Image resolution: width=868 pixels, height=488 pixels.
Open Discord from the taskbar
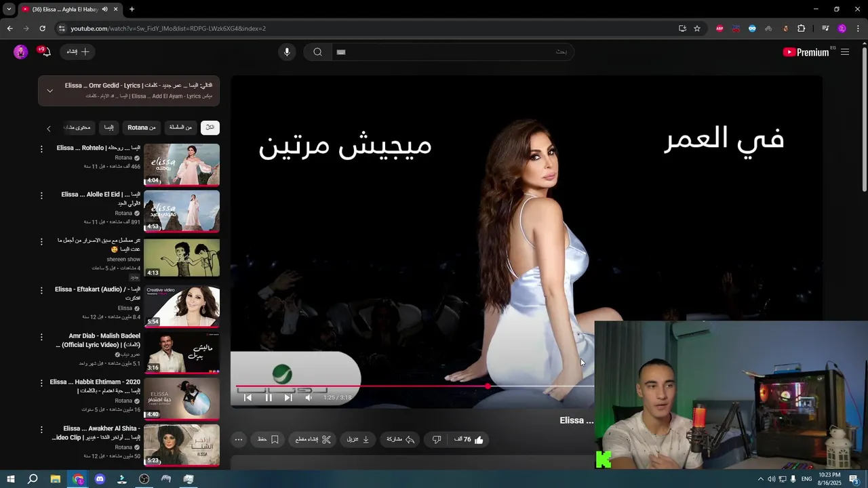[100, 479]
